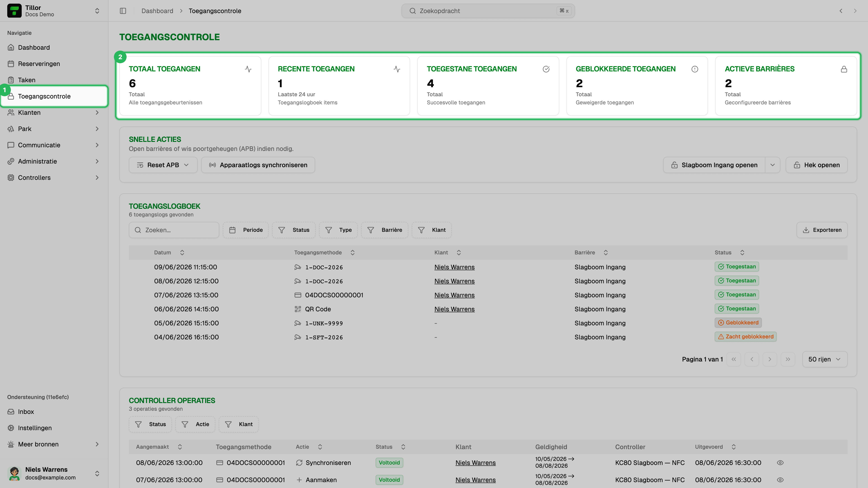Click the activity icon on Recente Toegangen card
The height and width of the screenshot is (488, 868).
(397, 69)
